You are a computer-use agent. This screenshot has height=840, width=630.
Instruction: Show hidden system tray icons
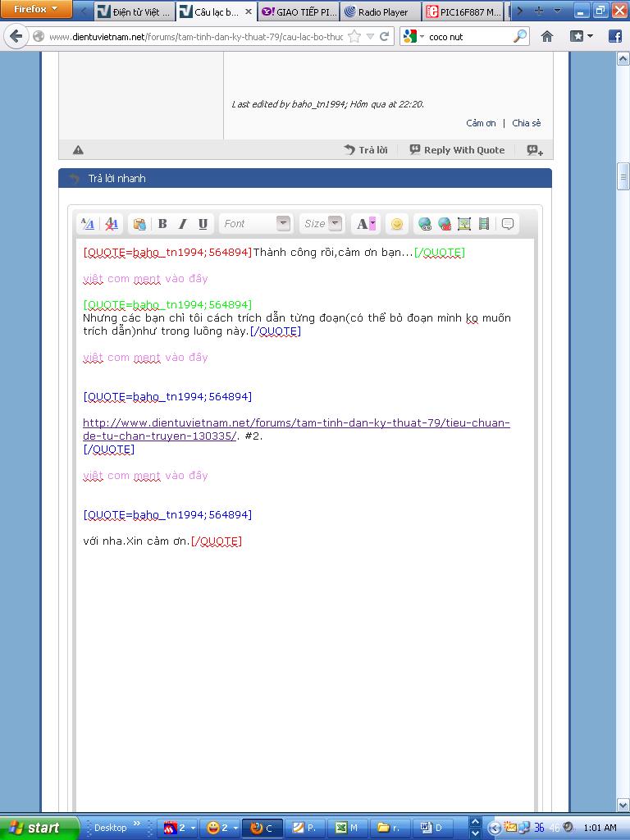pyautogui.click(x=495, y=829)
